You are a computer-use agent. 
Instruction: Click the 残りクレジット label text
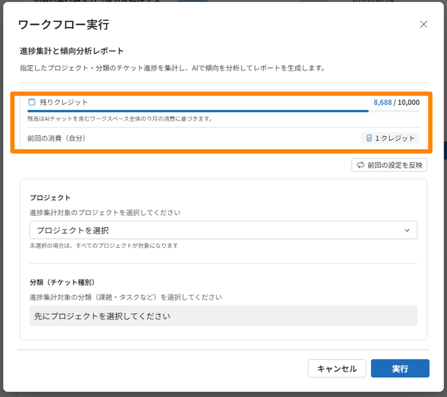click(x=64, y=102)
